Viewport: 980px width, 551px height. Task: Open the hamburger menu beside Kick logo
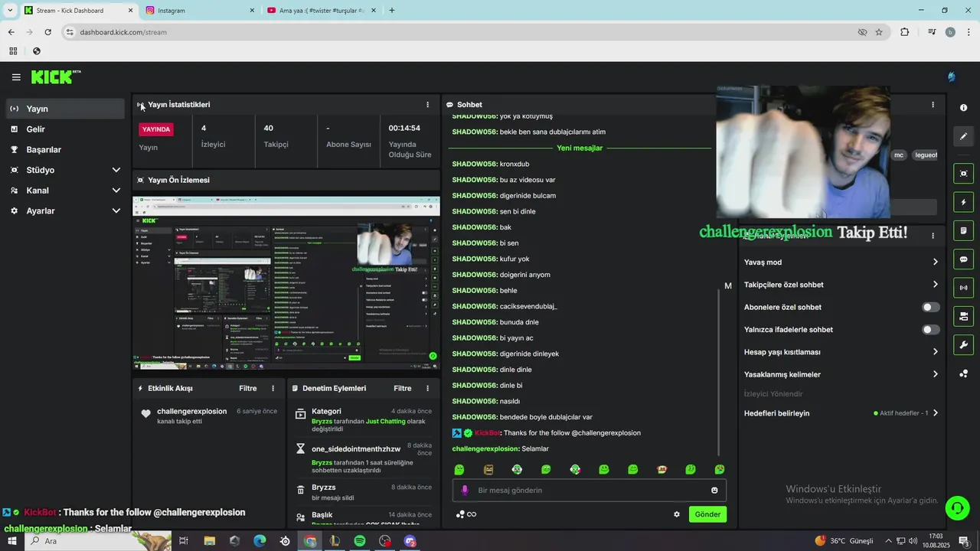[16, 77]
